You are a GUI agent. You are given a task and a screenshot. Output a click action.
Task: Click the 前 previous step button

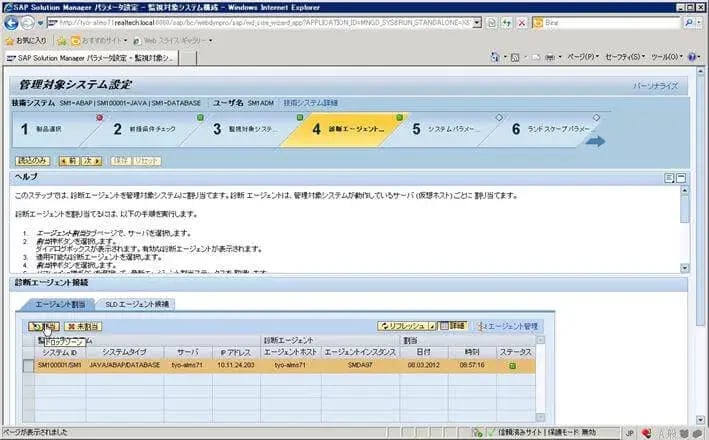coord(69,161)
